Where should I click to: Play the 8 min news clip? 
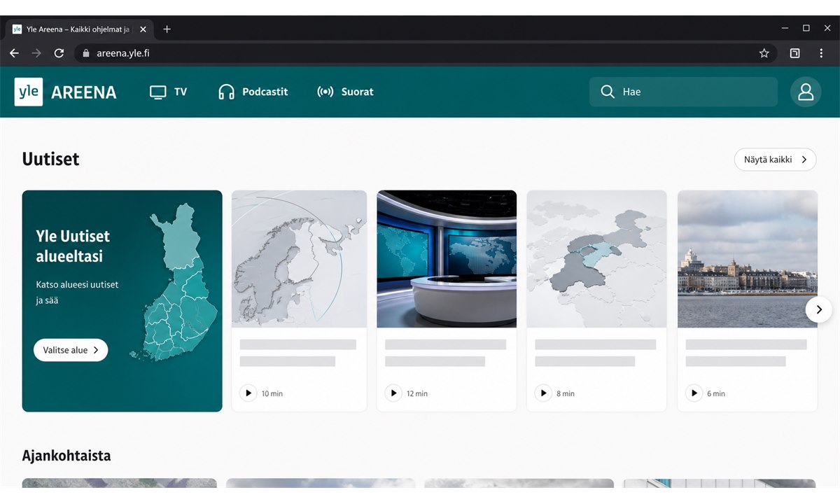[543, 393]
